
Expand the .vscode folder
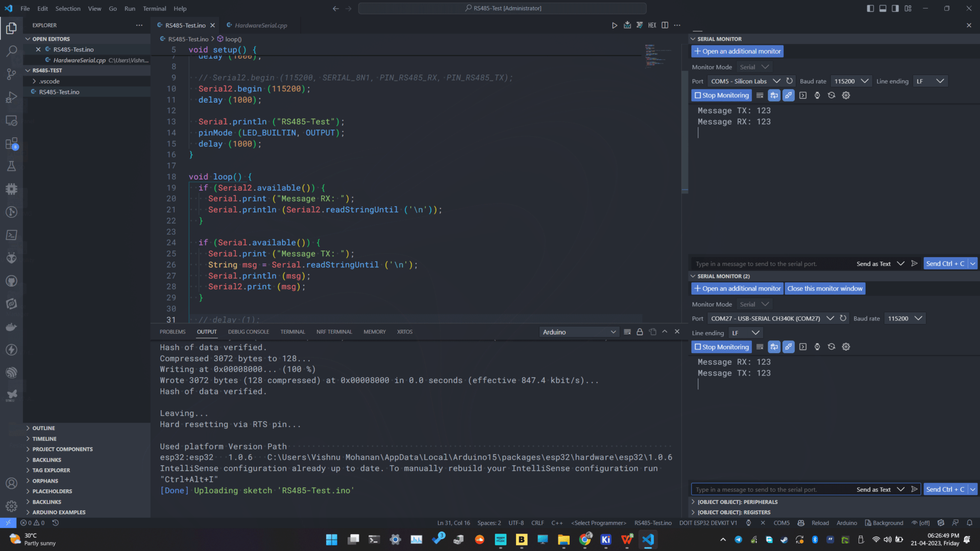pyautogui.click(x=50, y=81)
